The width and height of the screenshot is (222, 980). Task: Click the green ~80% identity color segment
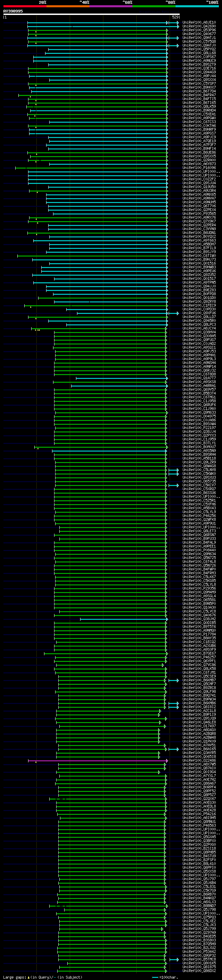154,6
